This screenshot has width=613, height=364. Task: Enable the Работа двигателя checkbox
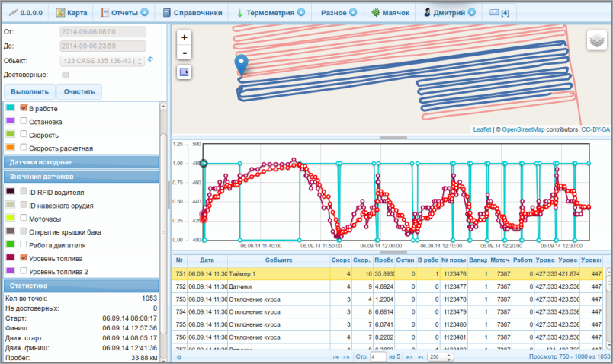(x=24, y=244)
